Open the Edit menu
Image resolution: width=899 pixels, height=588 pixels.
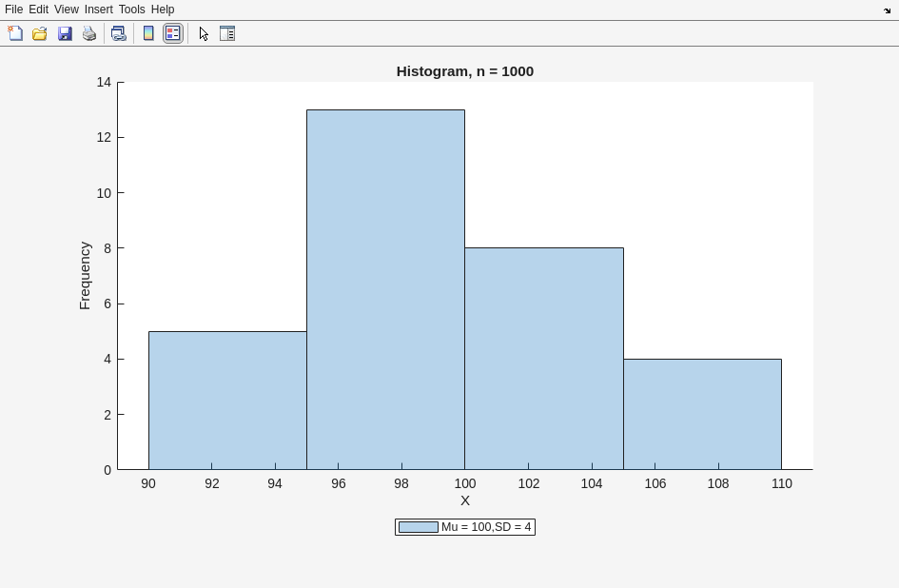coord(38,10)
